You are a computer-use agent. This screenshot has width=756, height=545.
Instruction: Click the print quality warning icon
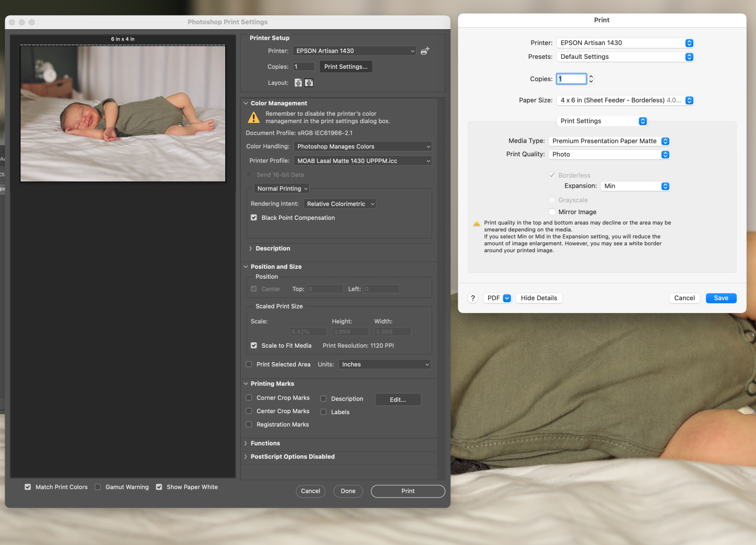click(x=477, y=224)
